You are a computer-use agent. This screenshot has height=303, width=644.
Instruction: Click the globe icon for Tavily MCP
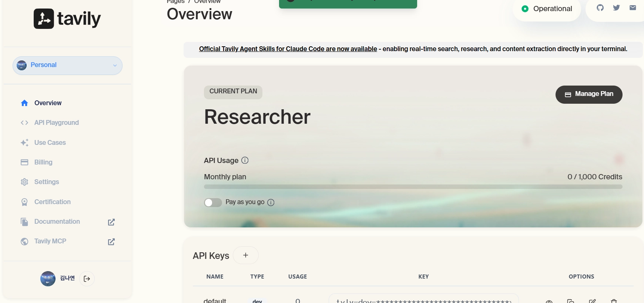click(24, 242)
